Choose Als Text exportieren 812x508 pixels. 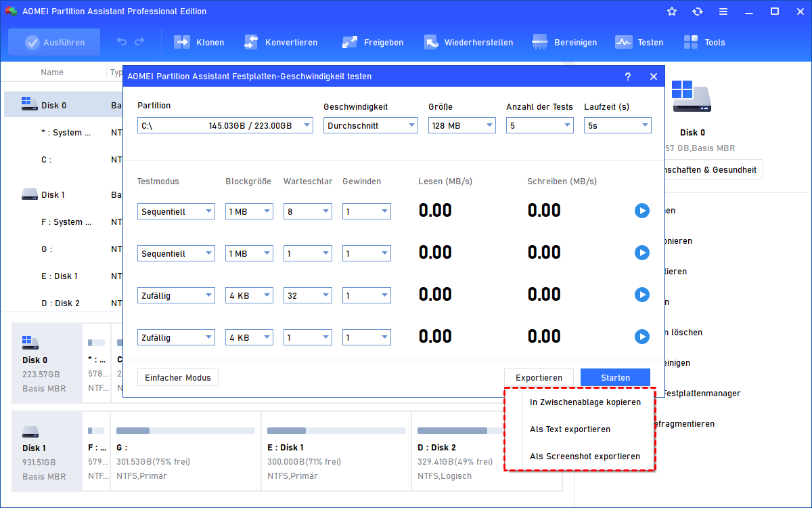coord(570,429)
